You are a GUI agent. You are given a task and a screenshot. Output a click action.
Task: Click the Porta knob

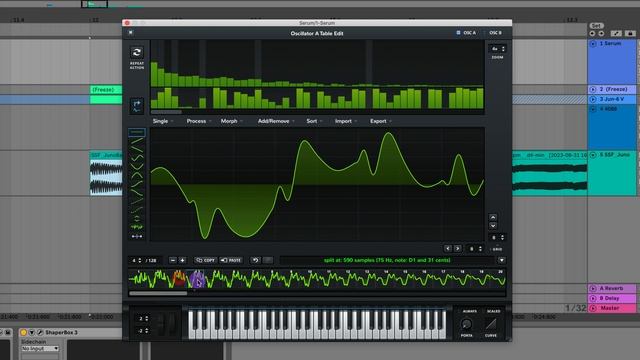pyautogui.click(x=466, y=324)
